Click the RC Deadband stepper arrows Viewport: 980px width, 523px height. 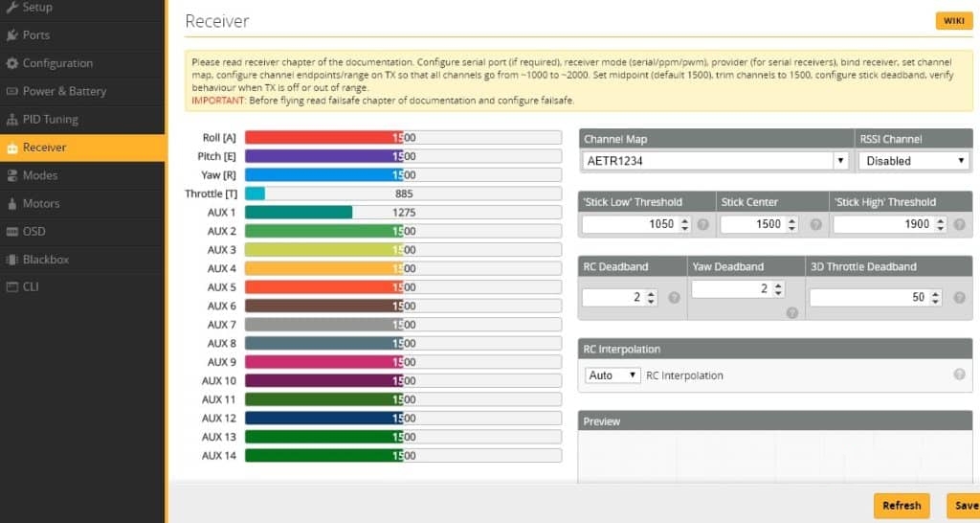pyautogui.click(x=651, y=298)
